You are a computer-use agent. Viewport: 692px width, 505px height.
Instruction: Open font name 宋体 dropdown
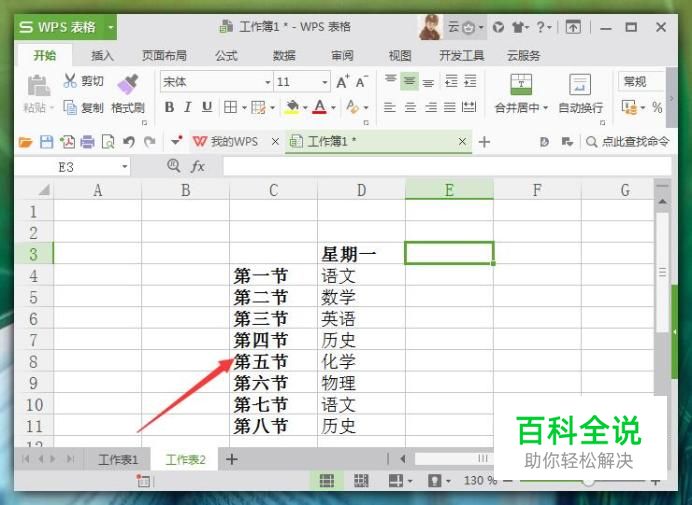[x=267, y=83]
